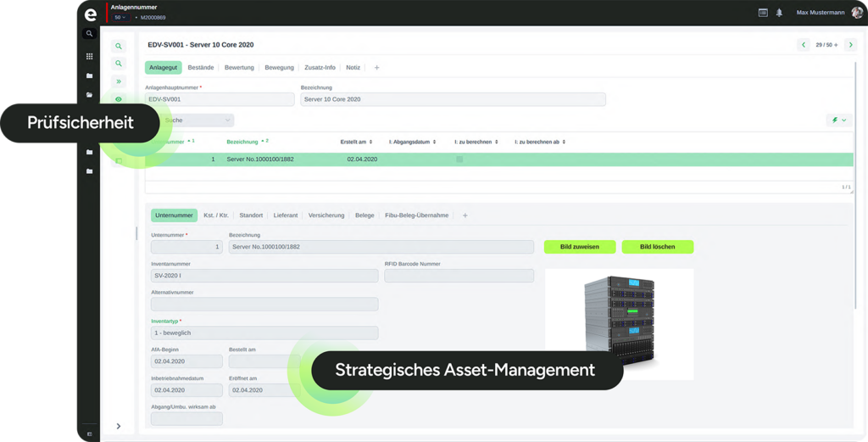Open the Suche dropdown

coord(195,120)
